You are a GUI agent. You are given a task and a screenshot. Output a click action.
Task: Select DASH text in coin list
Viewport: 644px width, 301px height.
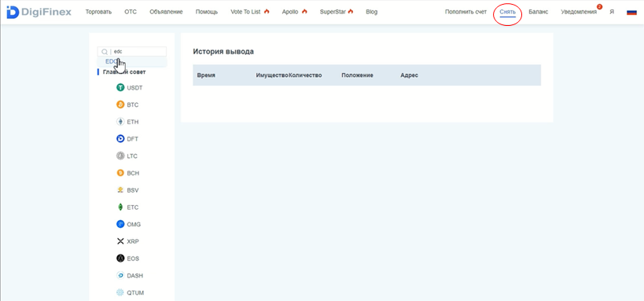pyautogui.click(x=135, y=276)
